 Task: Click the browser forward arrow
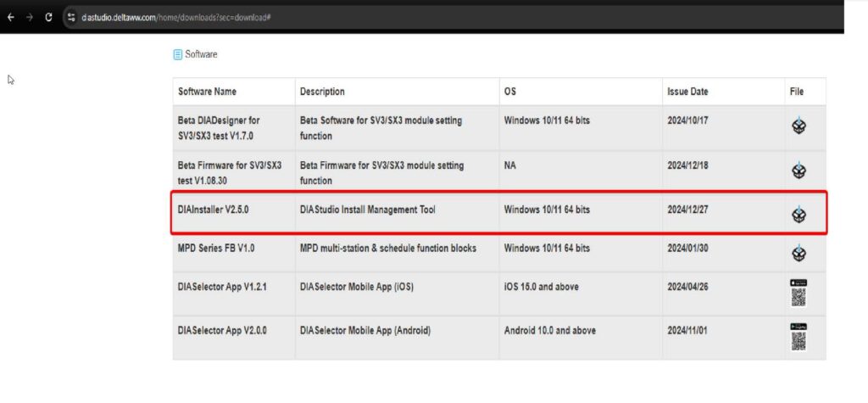click(x=30, y=16)
